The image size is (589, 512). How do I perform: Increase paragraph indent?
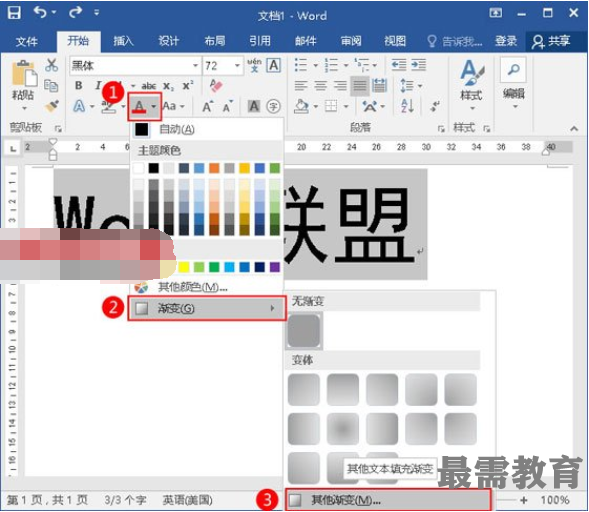click(418, 65)
